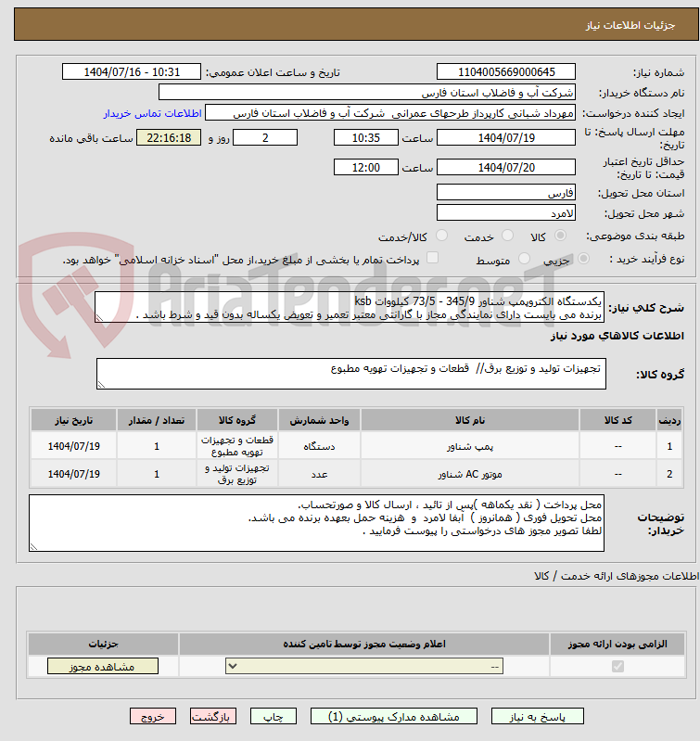
Task: Select the کالا radio button
Action: [560, 236]
